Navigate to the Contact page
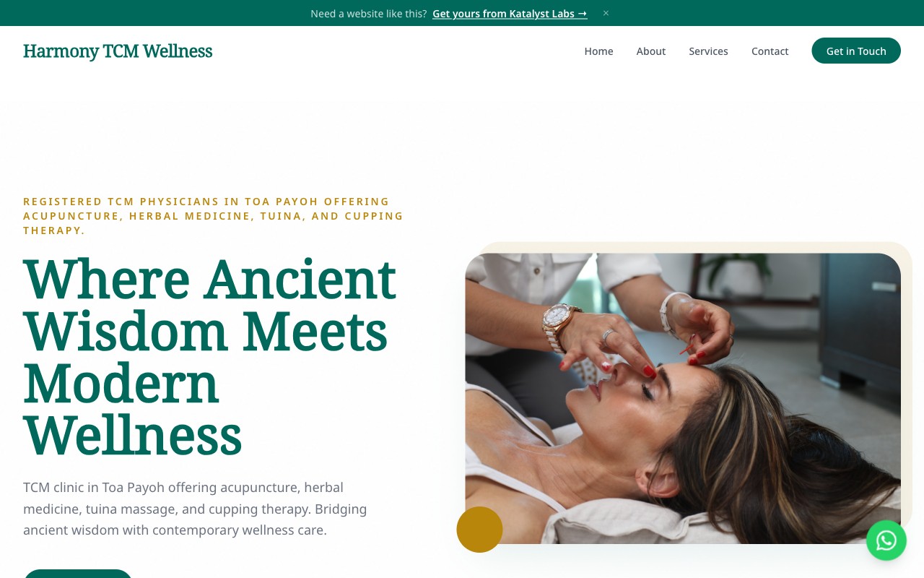This screenshot has width=924, height=578. point(770,51)
